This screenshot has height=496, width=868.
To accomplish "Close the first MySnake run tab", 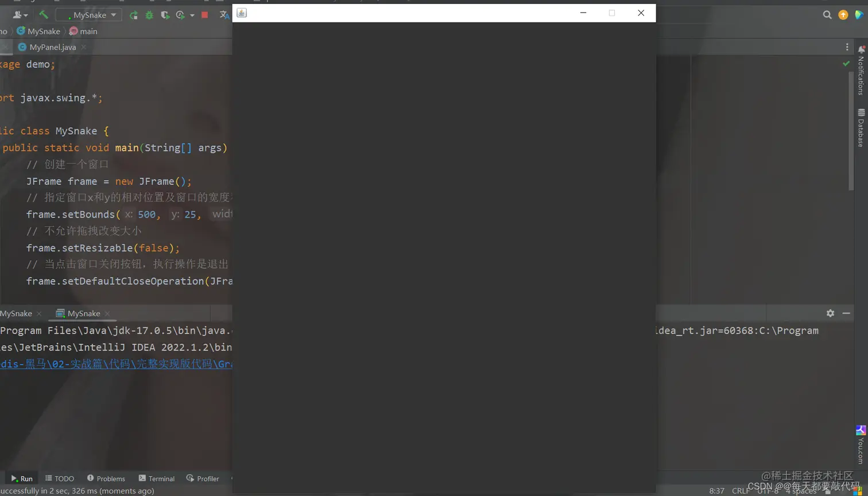I will 39,313.
